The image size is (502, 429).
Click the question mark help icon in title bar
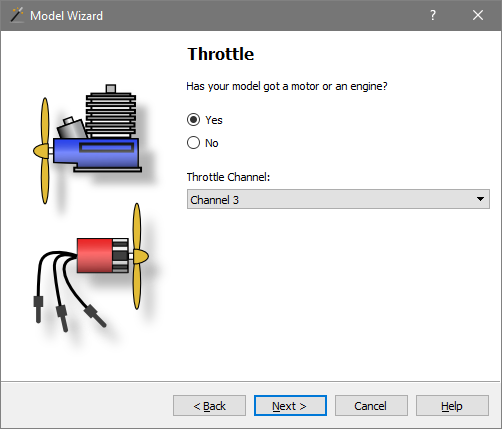(x=432, y=15)
